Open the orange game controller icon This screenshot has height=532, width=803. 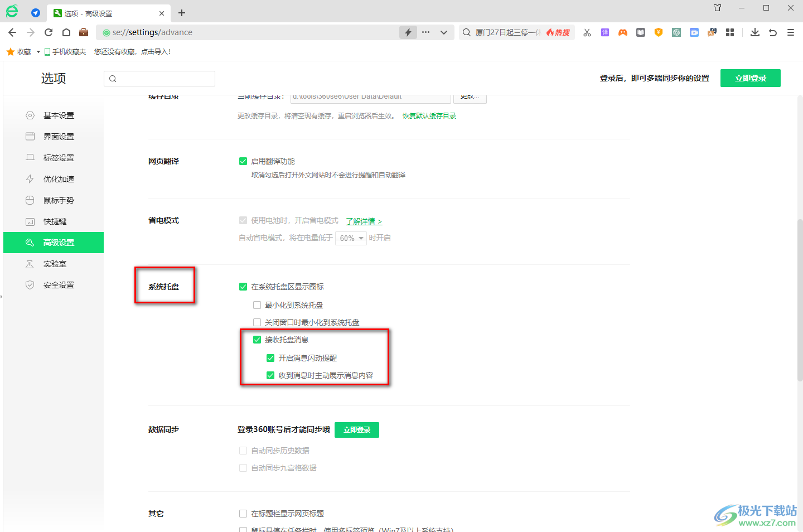coord(623,32)
